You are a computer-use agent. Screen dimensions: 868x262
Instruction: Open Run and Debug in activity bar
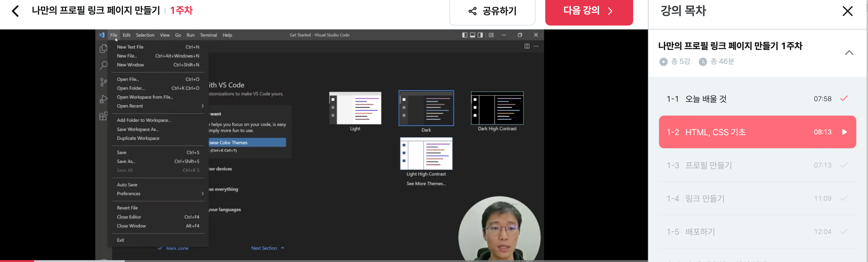pos(104,99)
